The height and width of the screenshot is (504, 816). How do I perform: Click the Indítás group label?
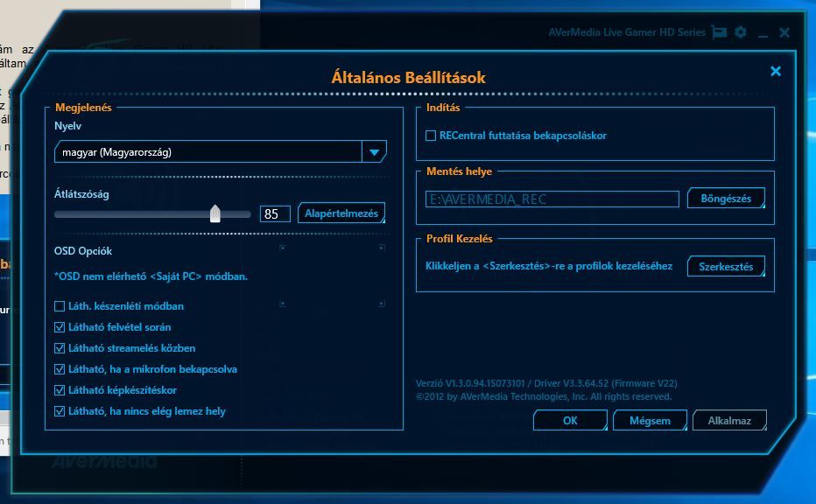coord(443,107)
